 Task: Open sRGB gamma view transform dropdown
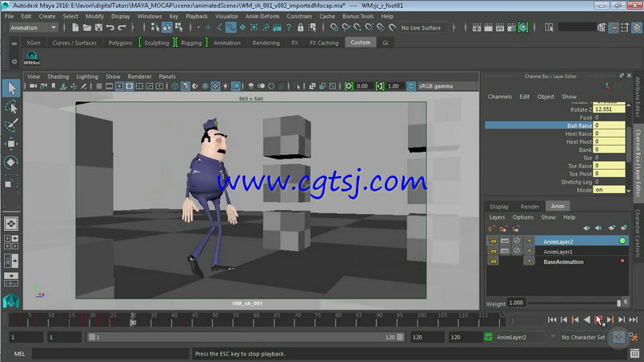pos(447,86)
